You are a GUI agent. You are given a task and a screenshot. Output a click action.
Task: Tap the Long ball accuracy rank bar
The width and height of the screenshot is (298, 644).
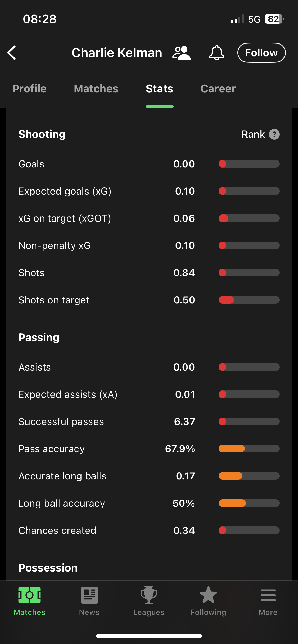[x=249, y=503]
